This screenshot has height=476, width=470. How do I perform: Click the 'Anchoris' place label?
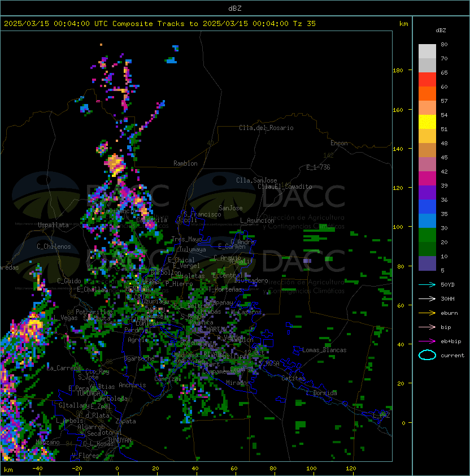132,385
